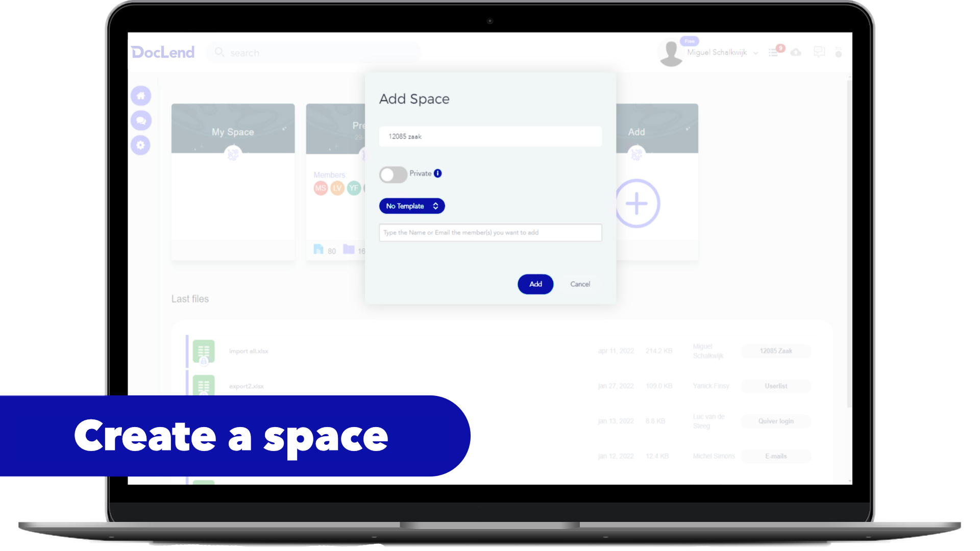Click the DocLend settings gear icon
The height and width of the screenshot is (551, 980).
tap(142, 144)
